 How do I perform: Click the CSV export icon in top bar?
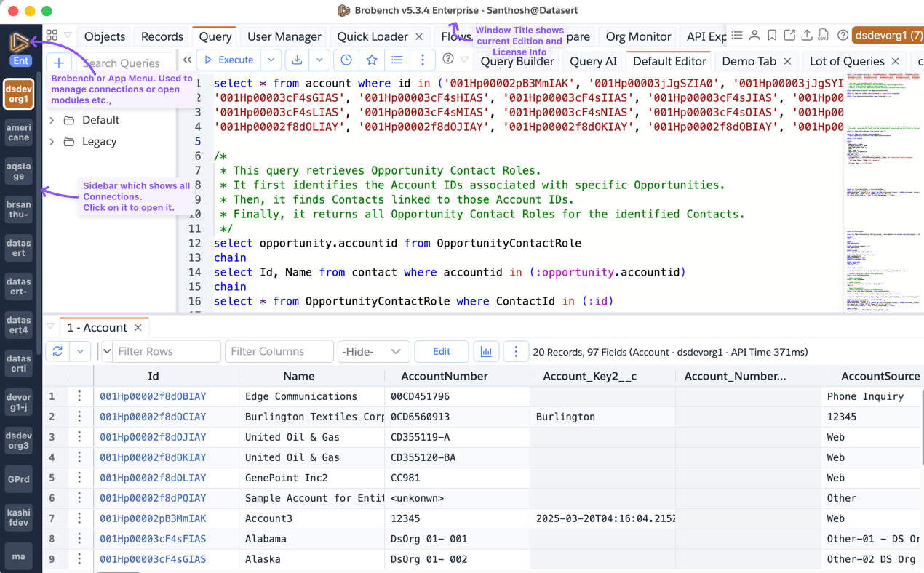click(824, 36)
